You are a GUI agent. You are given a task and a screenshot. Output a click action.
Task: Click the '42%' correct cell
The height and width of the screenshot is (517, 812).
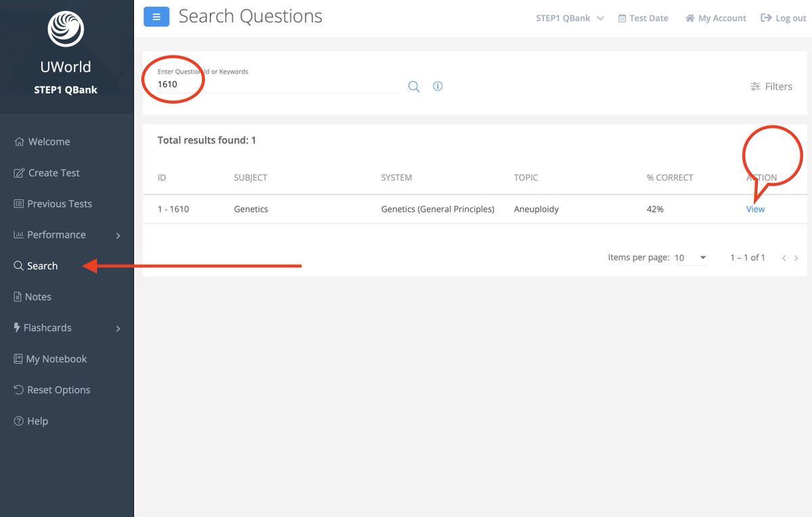pos(655,209)
